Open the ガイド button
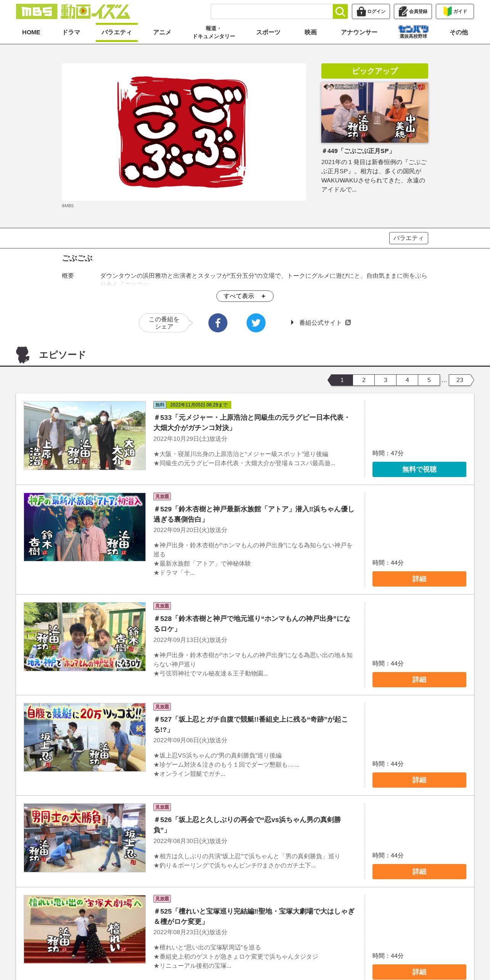 (x=455, y=11)
